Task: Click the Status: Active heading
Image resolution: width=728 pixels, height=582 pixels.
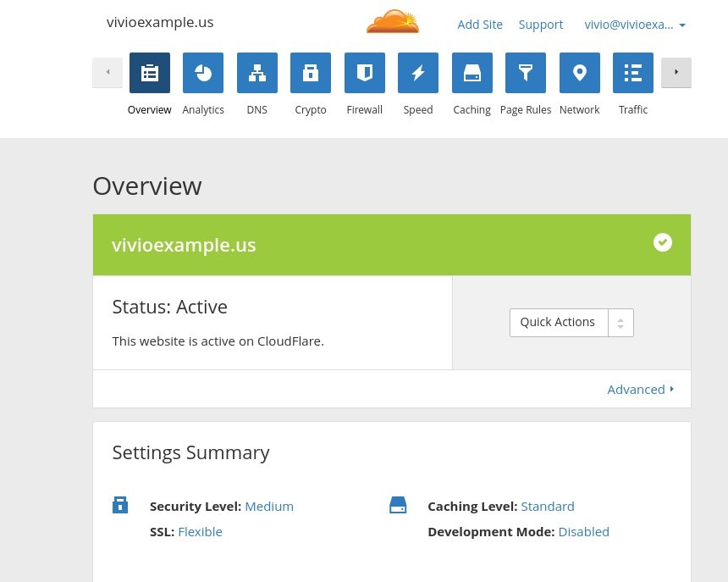Action: click(170, 307)
